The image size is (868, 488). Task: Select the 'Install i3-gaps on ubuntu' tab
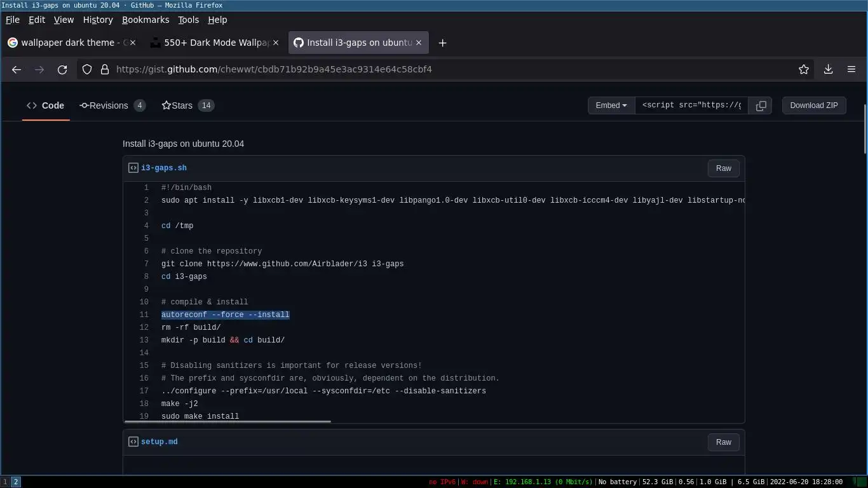tap(358, 43)
